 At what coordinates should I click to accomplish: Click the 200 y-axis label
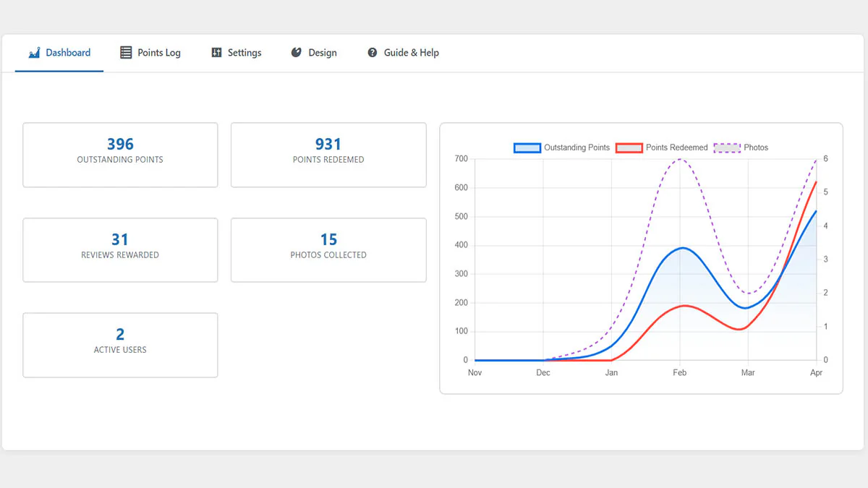(461, 303)
